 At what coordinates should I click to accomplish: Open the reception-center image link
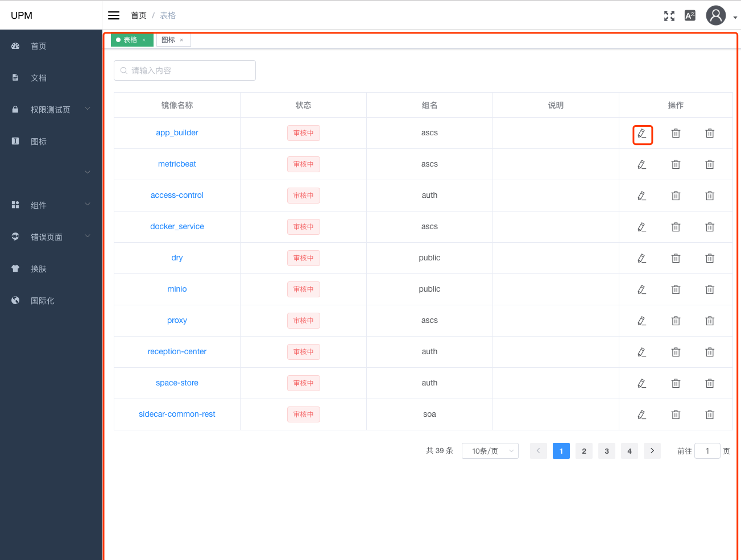[177, 351]
